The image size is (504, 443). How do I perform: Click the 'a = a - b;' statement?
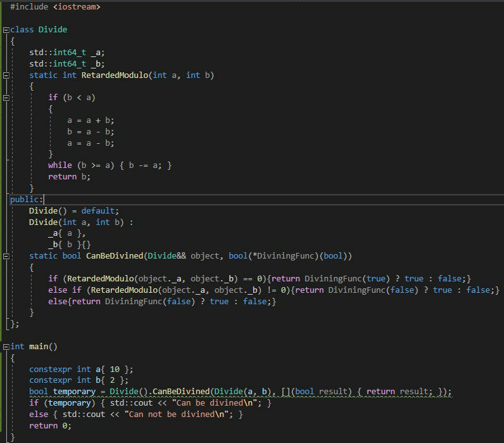pos(91,143)
